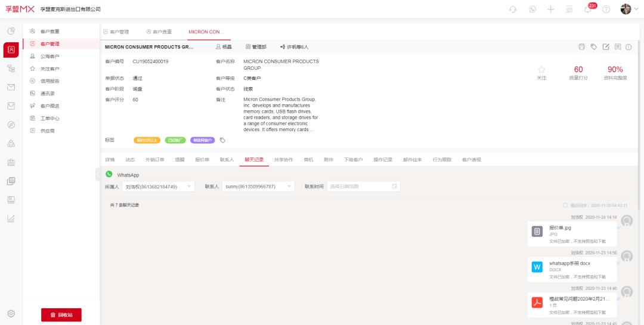Click the 60 质量打分 score
The height and width of the screenshot is (325, 644).
click(578, 69)
